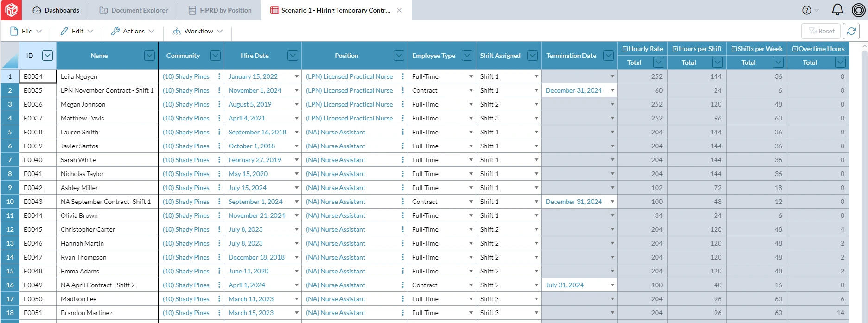The width and height of the screenshot is (868, 323).
Task: Open the Workflow menu
Action: coord(198,31)
